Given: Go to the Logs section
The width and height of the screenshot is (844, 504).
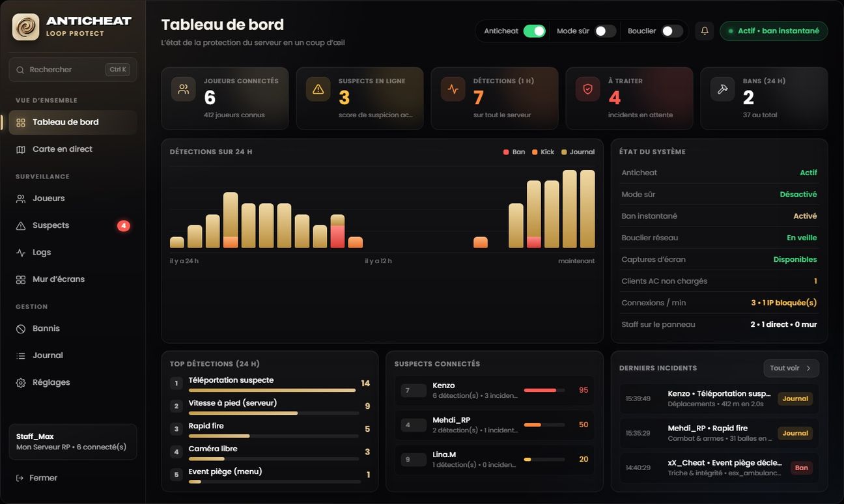Looking at the screenshot, I should 73,253.
